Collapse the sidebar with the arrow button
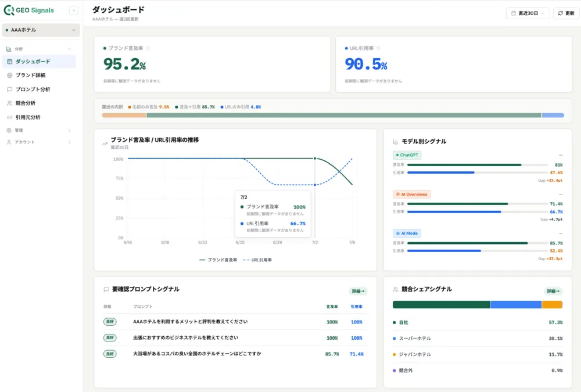 [74, 10]
